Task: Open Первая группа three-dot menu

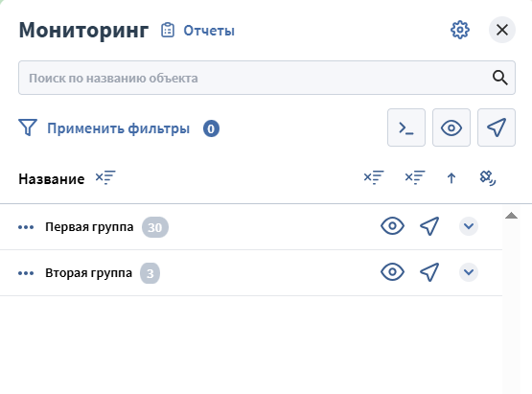Action: (26, 227)
